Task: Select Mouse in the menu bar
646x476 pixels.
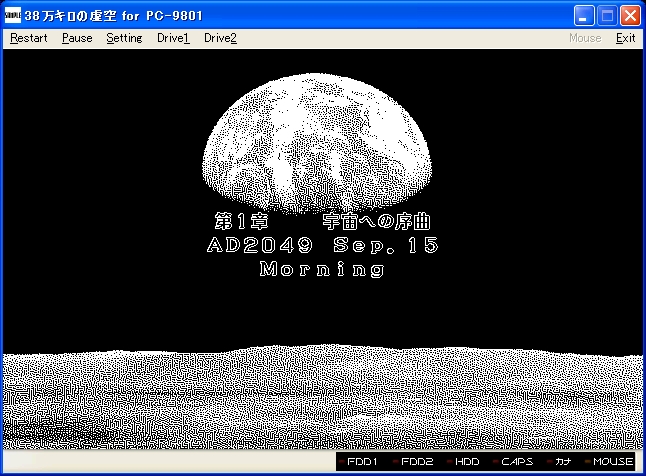Action: (585, 38)
